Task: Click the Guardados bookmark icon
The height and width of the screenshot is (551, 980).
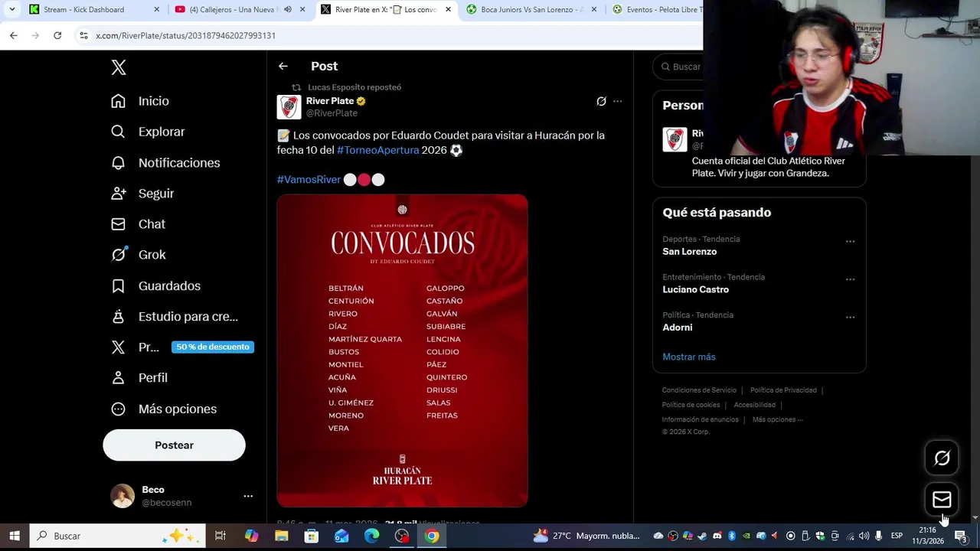Action: point(118,285)
